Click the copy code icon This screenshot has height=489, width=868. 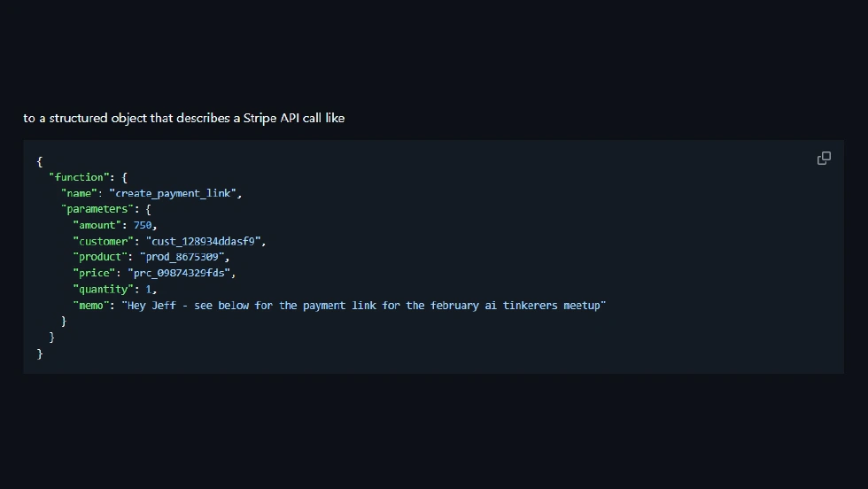tap(824, 159)
